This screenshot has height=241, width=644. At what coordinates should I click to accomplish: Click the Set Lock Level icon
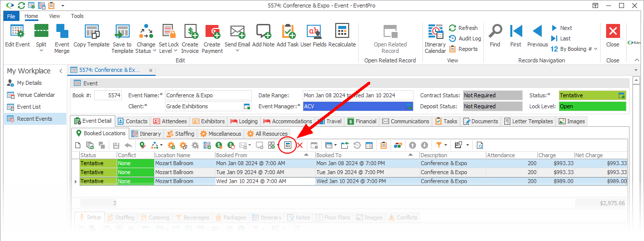coord(169,32)
